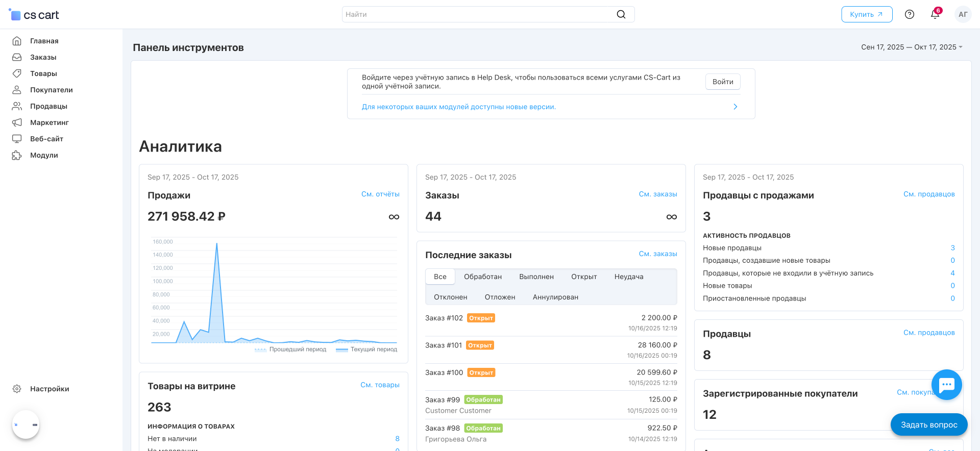This screenshot has width=980, height=451.
Task: Click the infinity icon in Orders card
Action: (671, 217)
